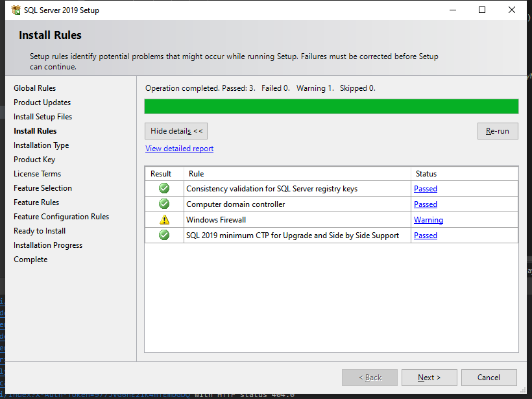Open Passed status for SQL 2019 minimum CTP

click(x=426, y=236)
